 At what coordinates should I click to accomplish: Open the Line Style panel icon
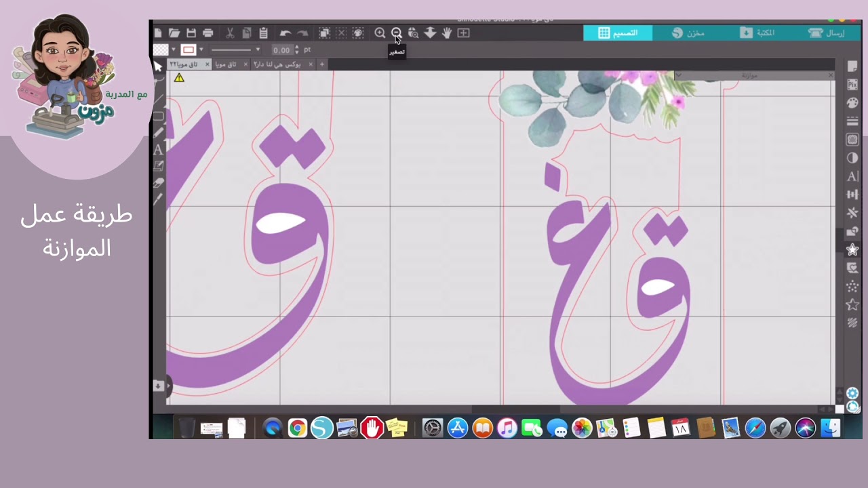coord(852,121)
